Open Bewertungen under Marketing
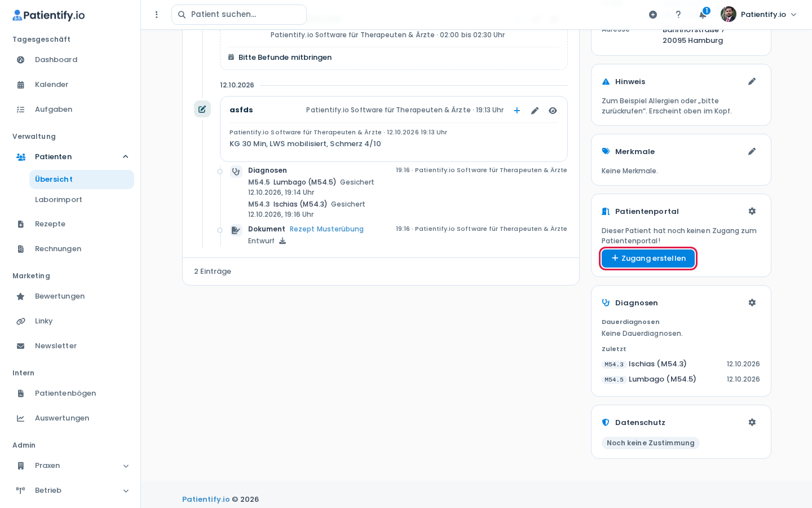This screenshot has height=508, width=812. (70, 296)
